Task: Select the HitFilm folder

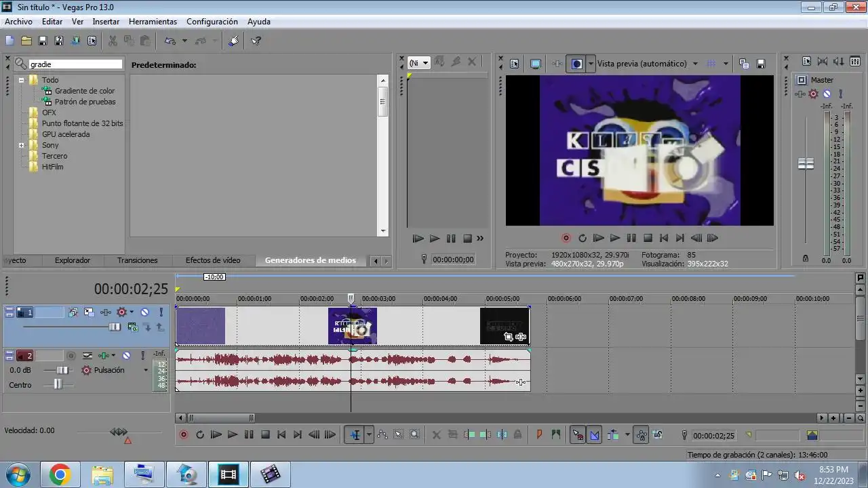Action: (52, 167)
